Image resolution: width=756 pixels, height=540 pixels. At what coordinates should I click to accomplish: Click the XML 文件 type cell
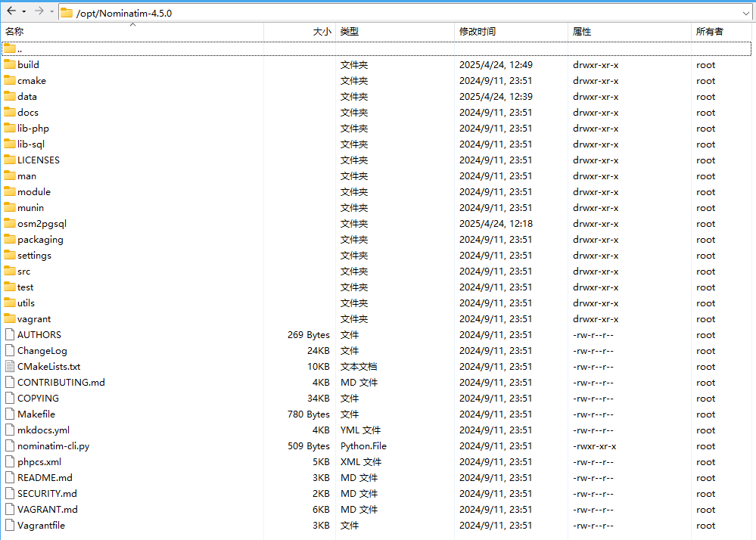click(x=361, y=462)
